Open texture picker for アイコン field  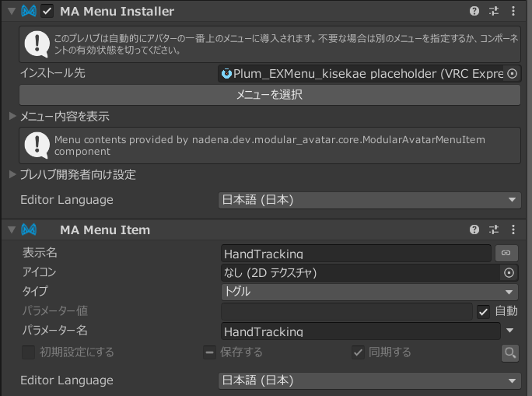click(x=509, y=272)
